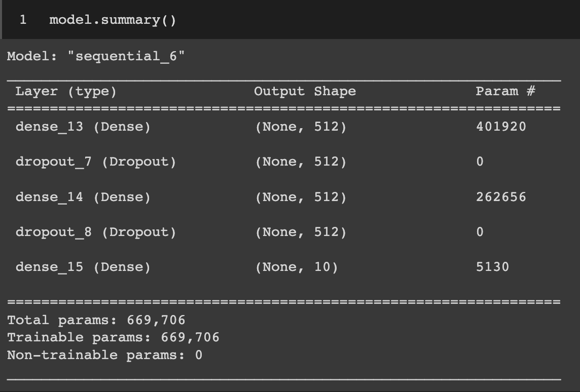Select the dropout_7 (Dropout) layer name

[96, 162]
